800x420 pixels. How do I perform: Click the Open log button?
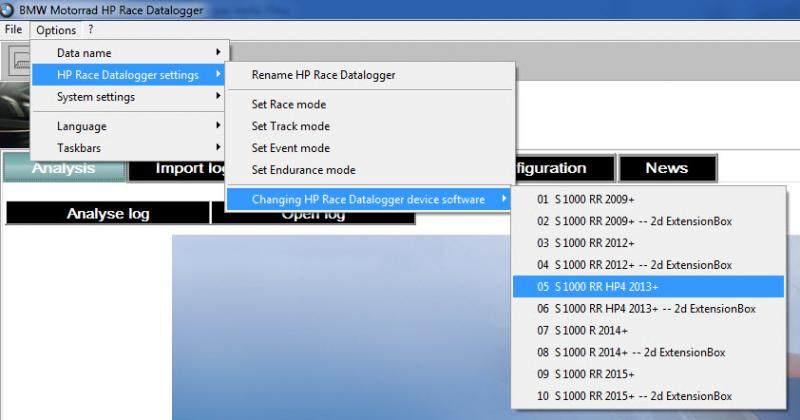[313, 218]
